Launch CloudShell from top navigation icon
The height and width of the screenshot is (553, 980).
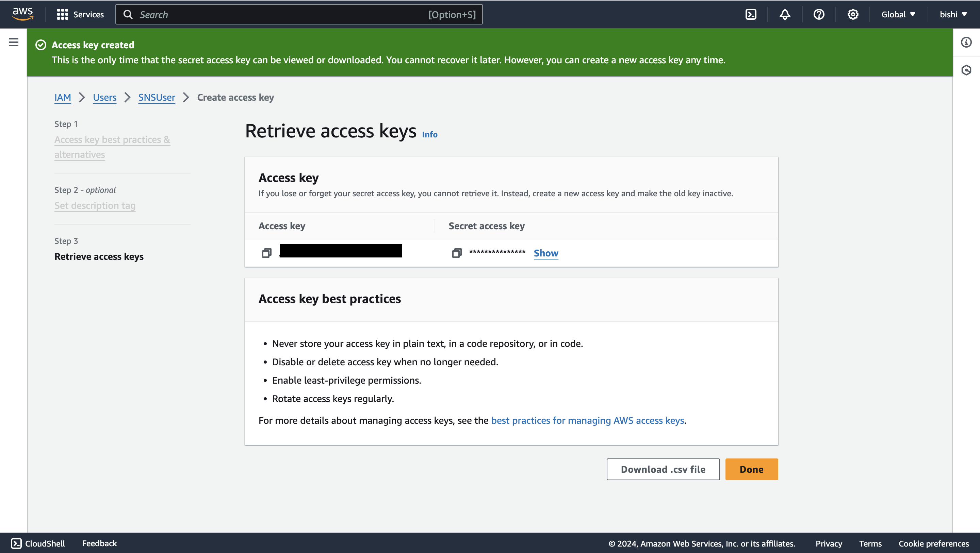pos(751,14)
